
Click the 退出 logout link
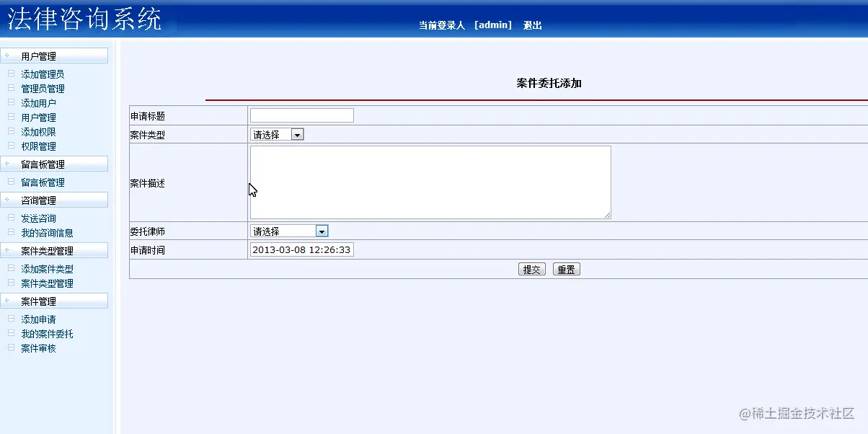coord(533,24)
